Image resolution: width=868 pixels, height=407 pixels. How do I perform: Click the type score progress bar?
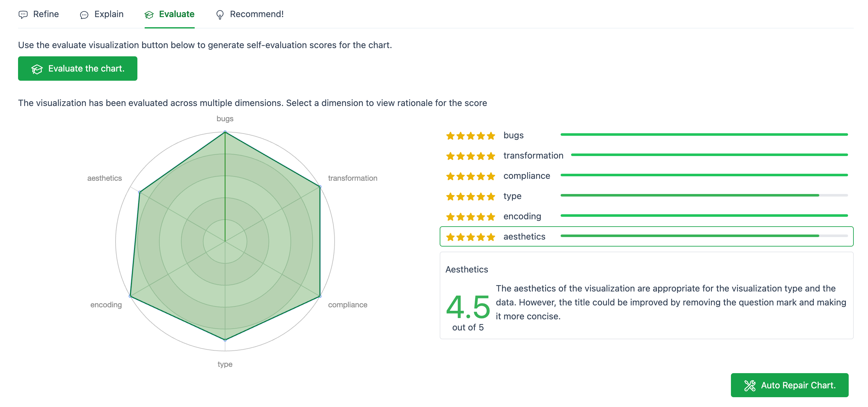[x=704, y=195]
